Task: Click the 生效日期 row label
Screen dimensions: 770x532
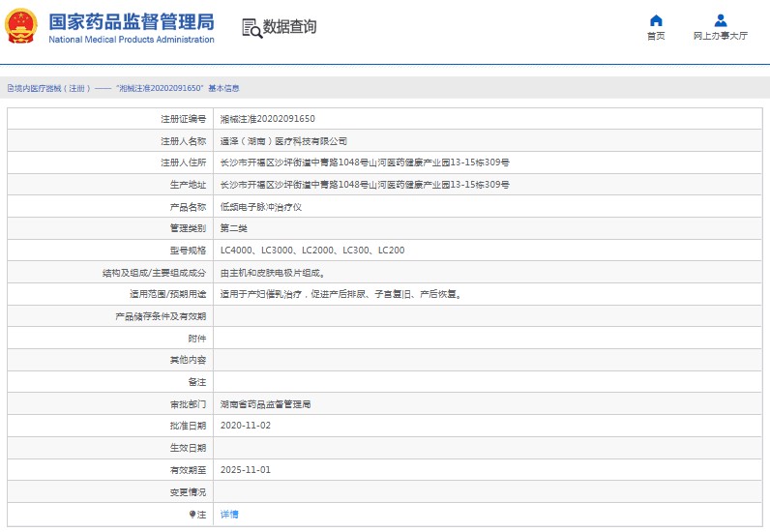Action: 188,448
